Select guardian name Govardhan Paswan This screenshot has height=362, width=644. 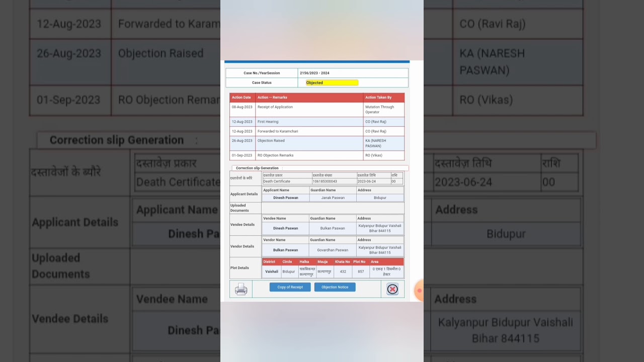click(333, 250)
